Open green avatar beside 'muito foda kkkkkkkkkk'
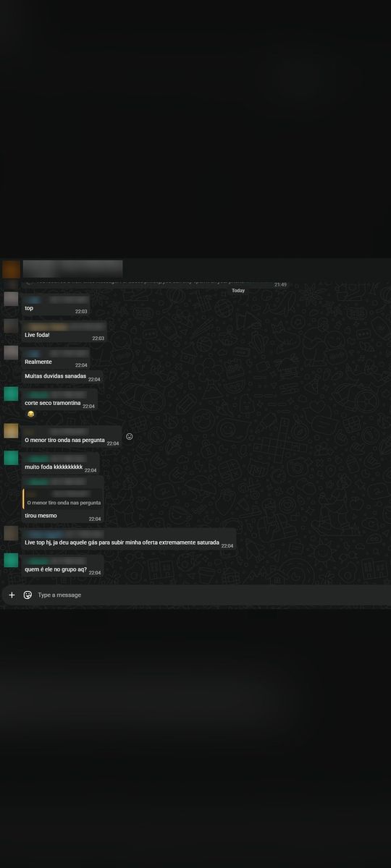Screen dimensions: 391x868 coord(11,457)
